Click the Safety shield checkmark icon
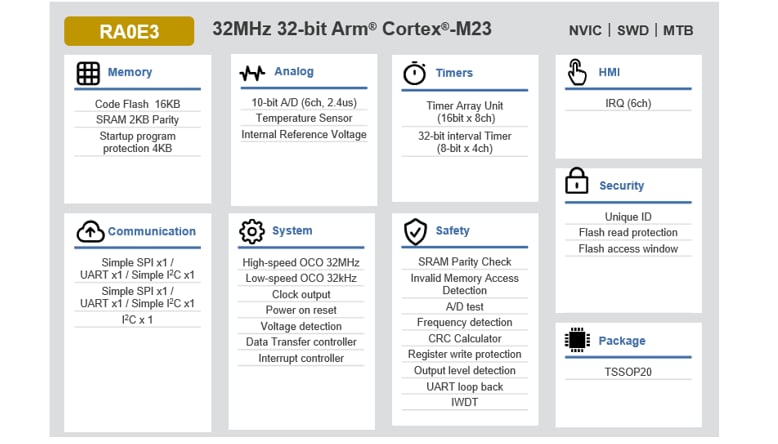 [x=415, y=232]
